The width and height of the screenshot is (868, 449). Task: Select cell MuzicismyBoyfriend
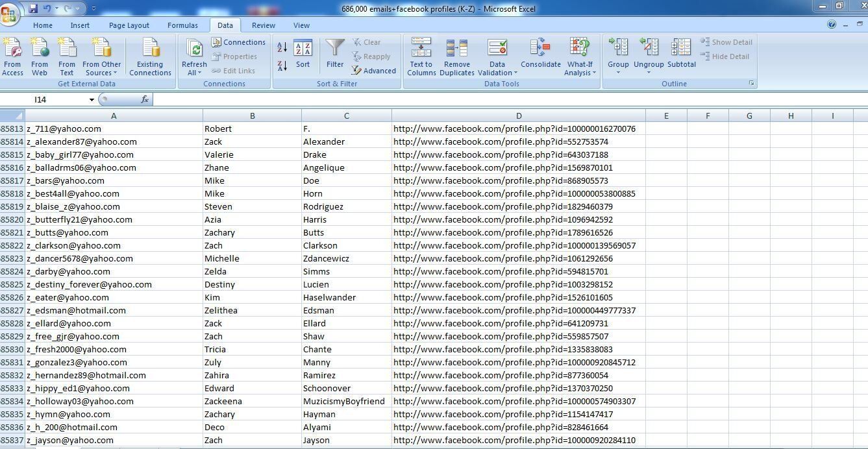(346, 401)
